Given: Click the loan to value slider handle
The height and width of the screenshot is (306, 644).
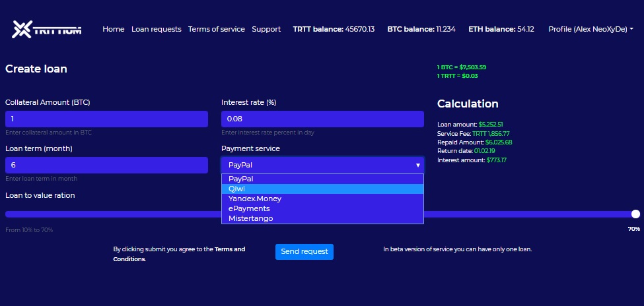Looking at the screenshot, I should (x=635, y=214).
